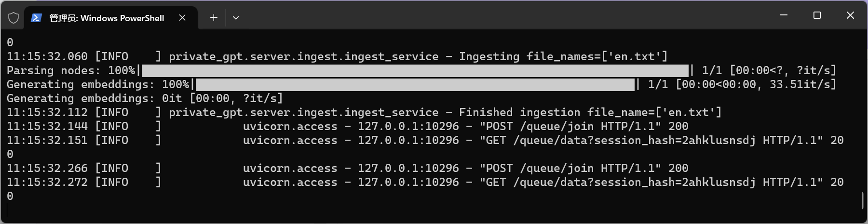Click the PowerShell icon in the tab

36,18
